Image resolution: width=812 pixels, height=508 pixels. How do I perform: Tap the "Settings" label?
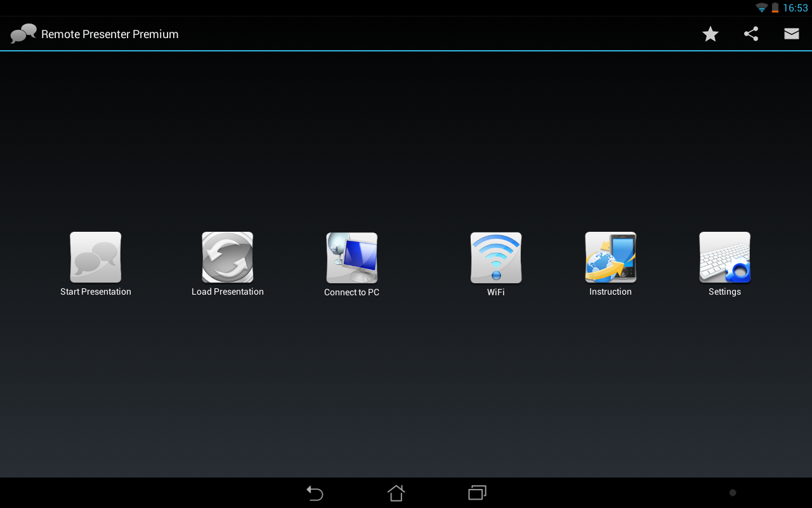pyautogui.click(x=724, y=292)
